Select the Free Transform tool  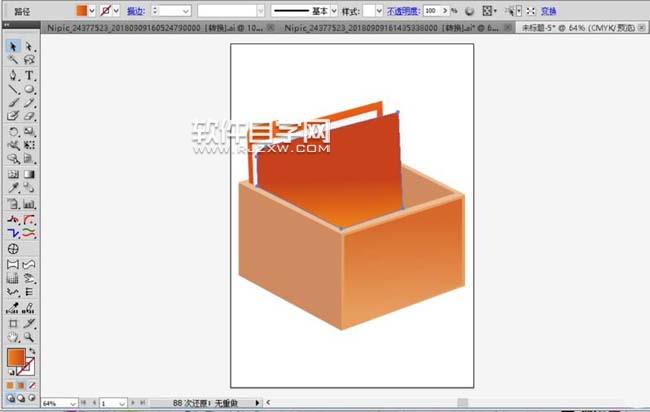(x=29, y=145)
